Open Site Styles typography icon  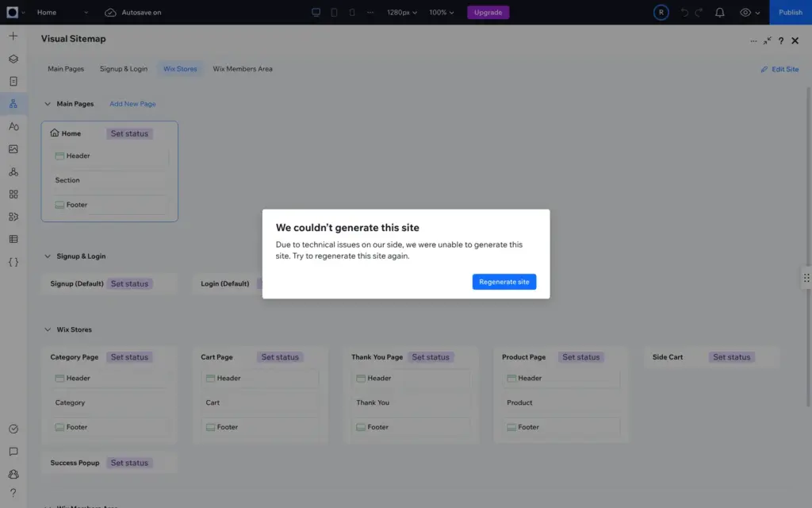pos(13,126)
